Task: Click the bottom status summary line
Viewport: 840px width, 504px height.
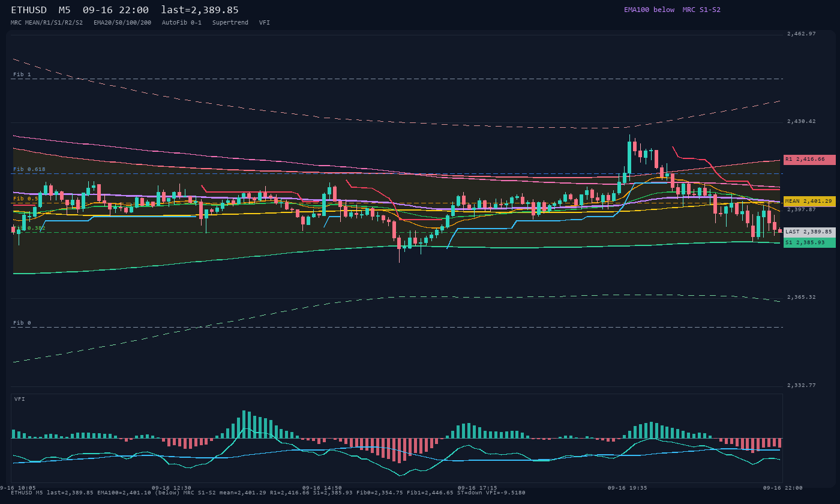Action: (x=268, y=493)
